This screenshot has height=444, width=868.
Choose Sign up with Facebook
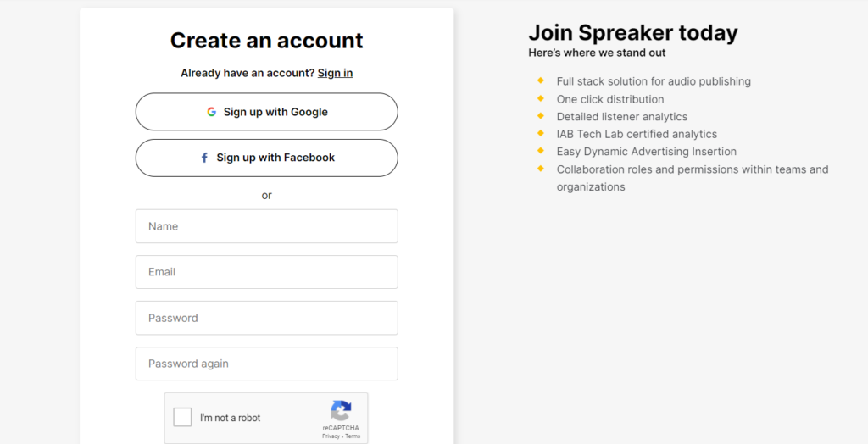point(266,158)
